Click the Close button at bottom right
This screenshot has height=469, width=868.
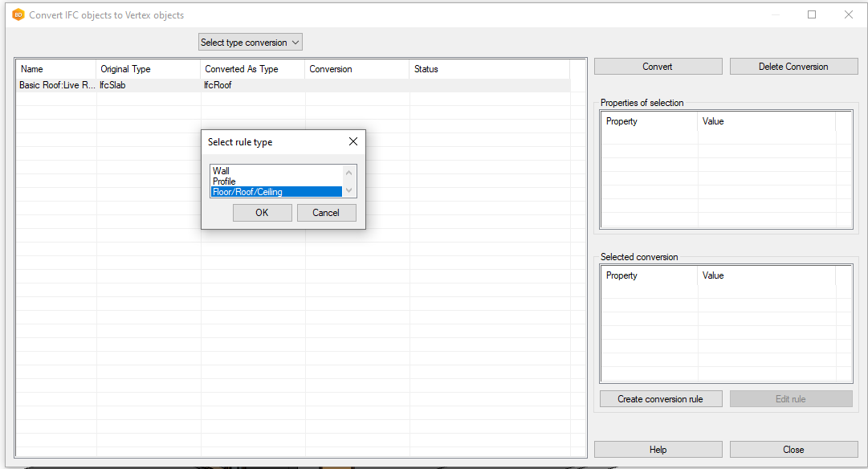[793, 450]
